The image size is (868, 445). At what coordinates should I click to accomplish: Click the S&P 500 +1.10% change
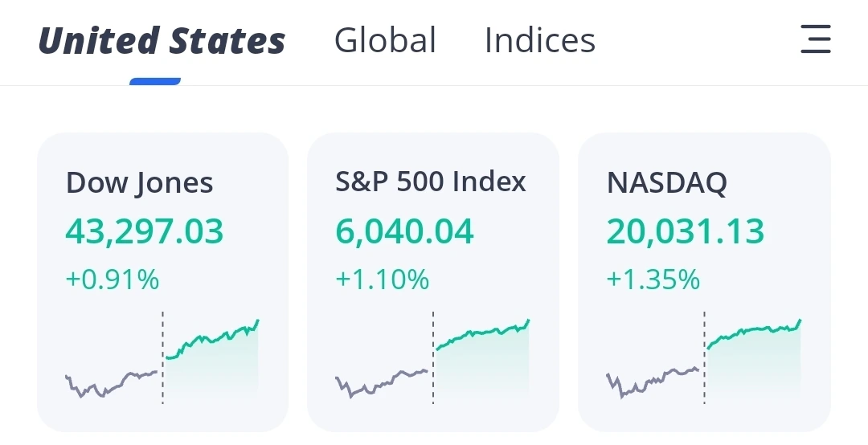pyautogui.click(x=383, y=280)
